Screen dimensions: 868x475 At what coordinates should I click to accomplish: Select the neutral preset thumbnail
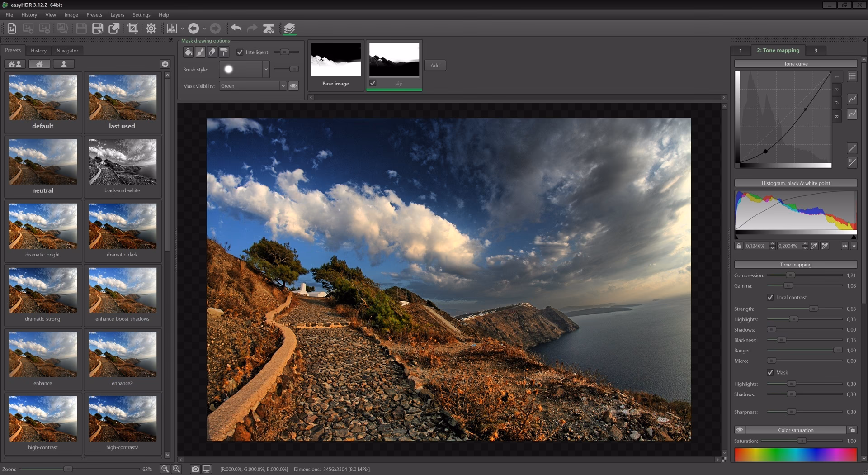[42, 161]
